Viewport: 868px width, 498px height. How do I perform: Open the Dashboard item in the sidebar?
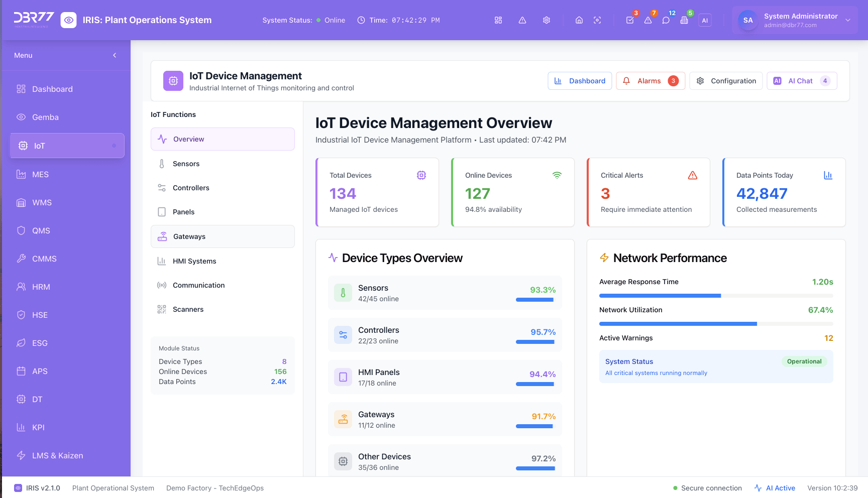(52, 89)
